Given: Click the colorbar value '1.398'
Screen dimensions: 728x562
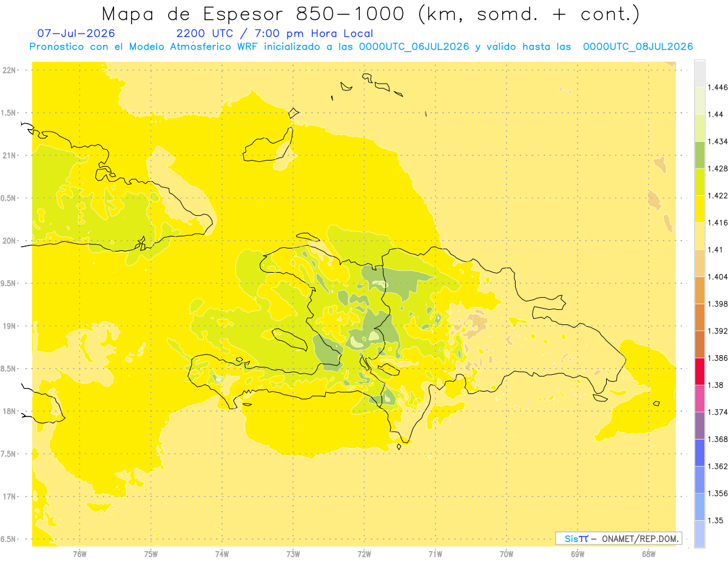Looking at the screenshot, I should pyautogui.click(x=718, y=304).
